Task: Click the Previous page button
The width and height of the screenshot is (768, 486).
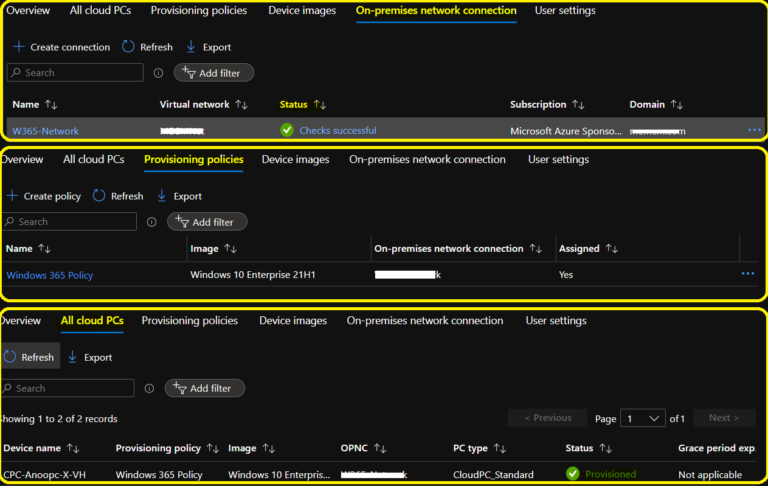Action: point(548,418)
